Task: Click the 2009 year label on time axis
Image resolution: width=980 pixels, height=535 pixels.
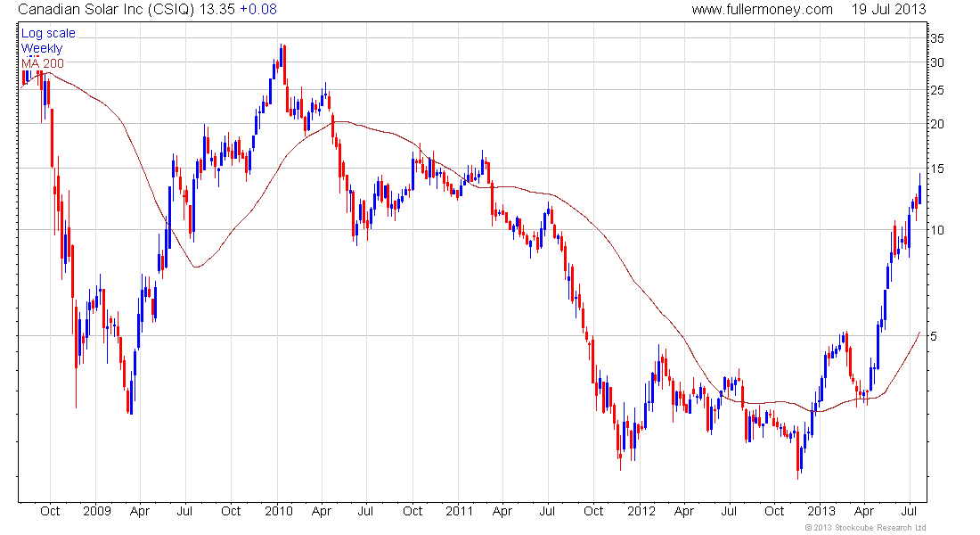Action: (97, 511)
